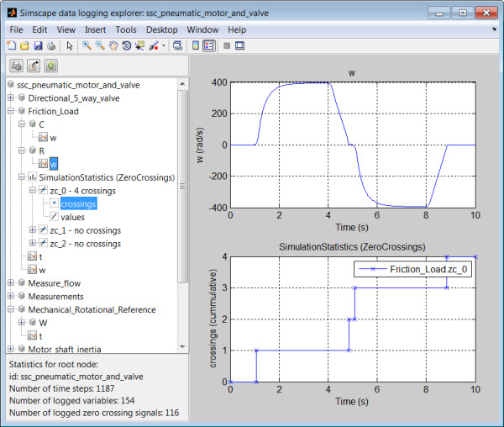Select the Data Cursor tool
The height and width of the screenshot is (427, 504).
139,45
